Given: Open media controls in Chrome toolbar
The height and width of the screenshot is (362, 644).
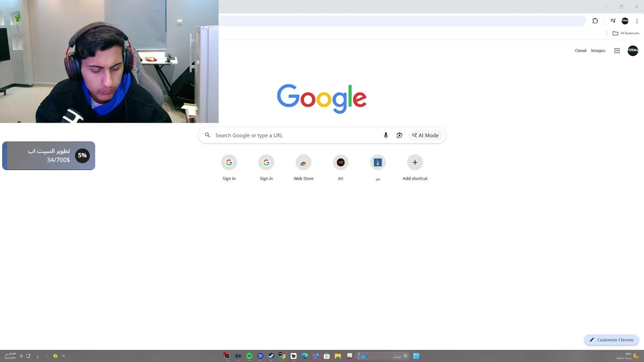Looking at the screenshot, I should coord(613,21).
